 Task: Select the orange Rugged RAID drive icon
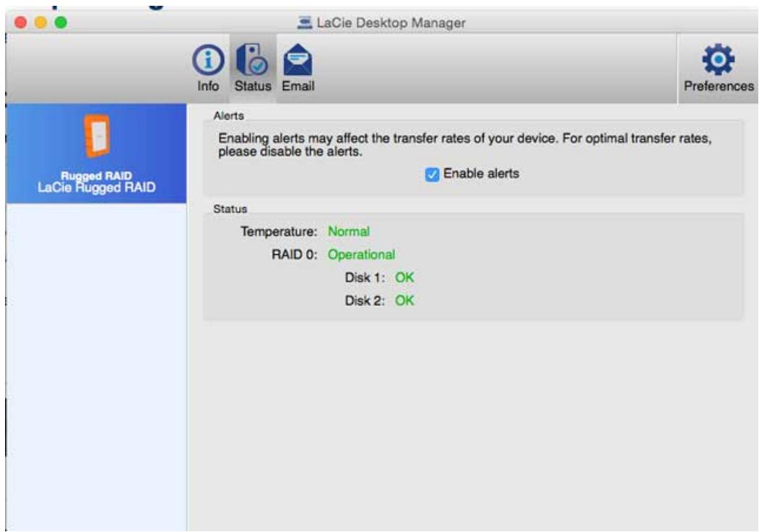(97, 136)
